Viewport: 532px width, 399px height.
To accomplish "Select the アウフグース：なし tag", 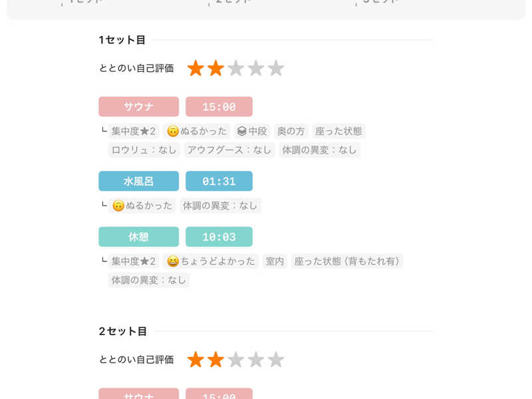I will (x=229, y=150).
